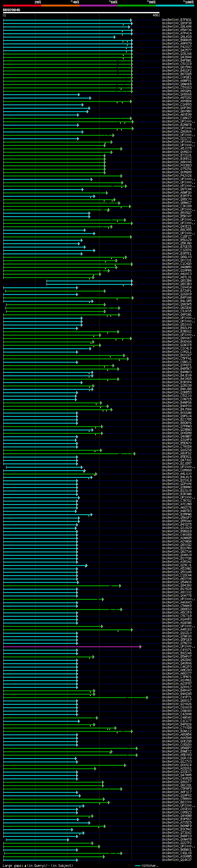This screenshot has height=868, width=197.
Task: Click the orange ~40% identity legend segment
Action: click(61, 6)
